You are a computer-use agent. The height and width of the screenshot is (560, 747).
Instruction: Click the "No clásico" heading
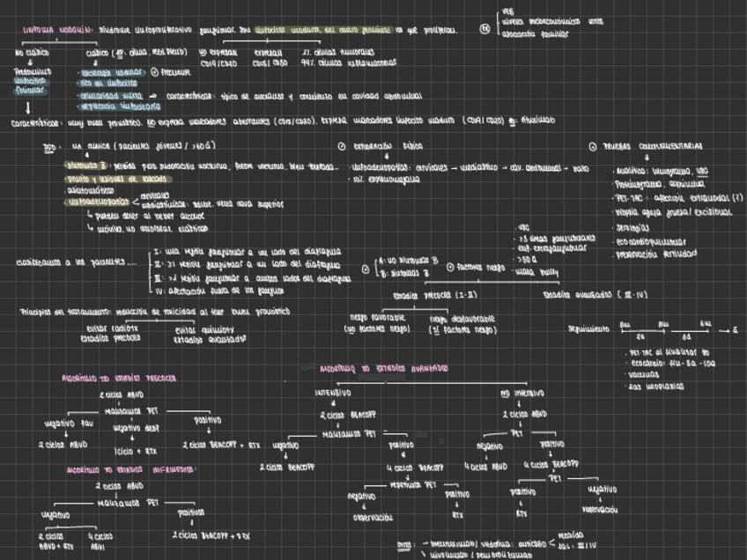click(x=30, y=52)
